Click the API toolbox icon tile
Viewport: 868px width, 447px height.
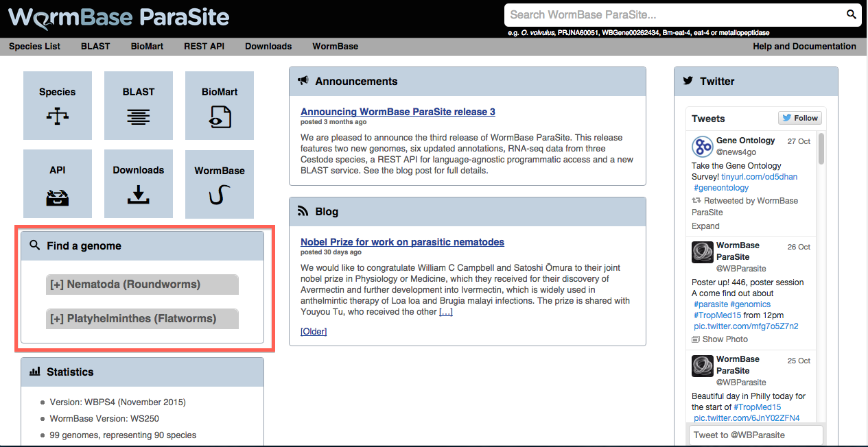[x=58, y=184]
